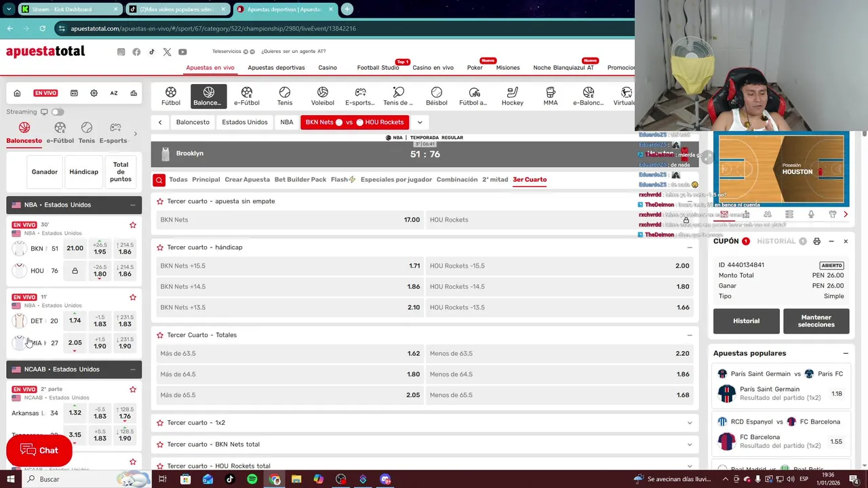Screen dimensions: 868x488
Task: Collapse the 'Tercer cuarto - hándicap' market
Action: click(690, 247)
